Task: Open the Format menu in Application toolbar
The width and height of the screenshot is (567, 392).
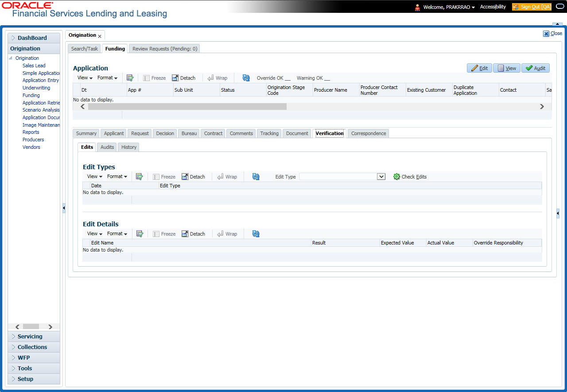Action: tap(107, 78)
